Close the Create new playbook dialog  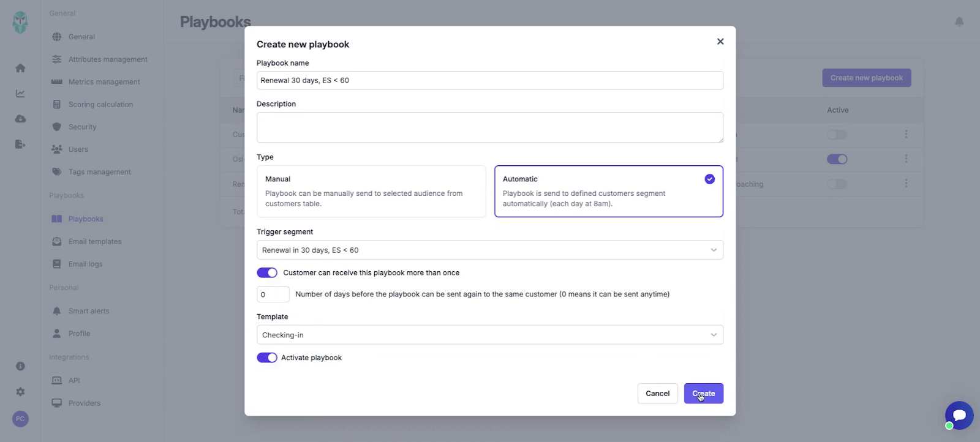pos(720,42)
